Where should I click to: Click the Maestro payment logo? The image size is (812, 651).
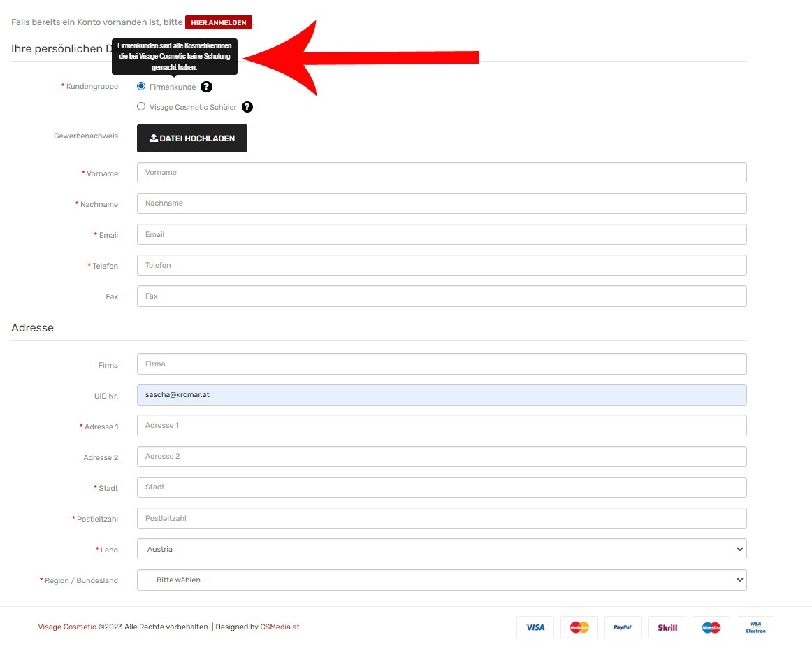pos(711,627)
